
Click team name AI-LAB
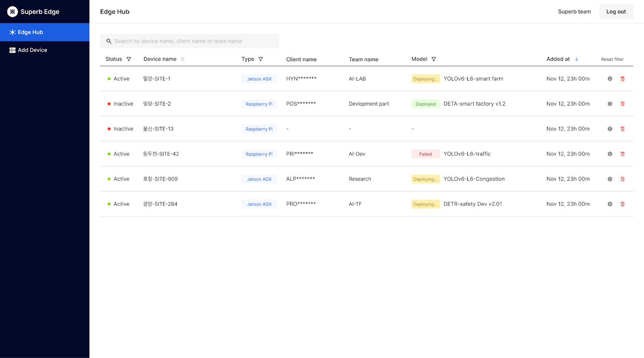coord(357,79)
